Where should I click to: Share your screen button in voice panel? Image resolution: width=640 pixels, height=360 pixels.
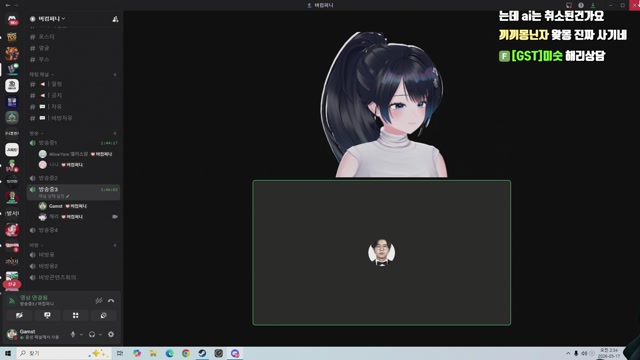pos(47,316)
